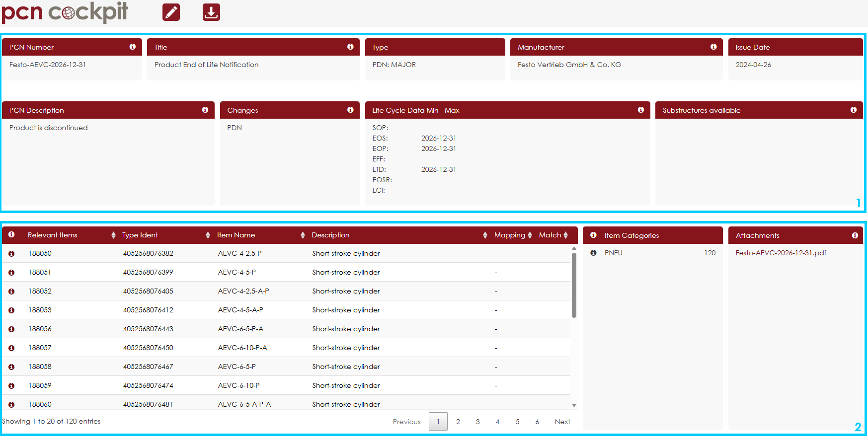
Task: Click item name AEVC-6-10-P-A
Action: point(242,348)
